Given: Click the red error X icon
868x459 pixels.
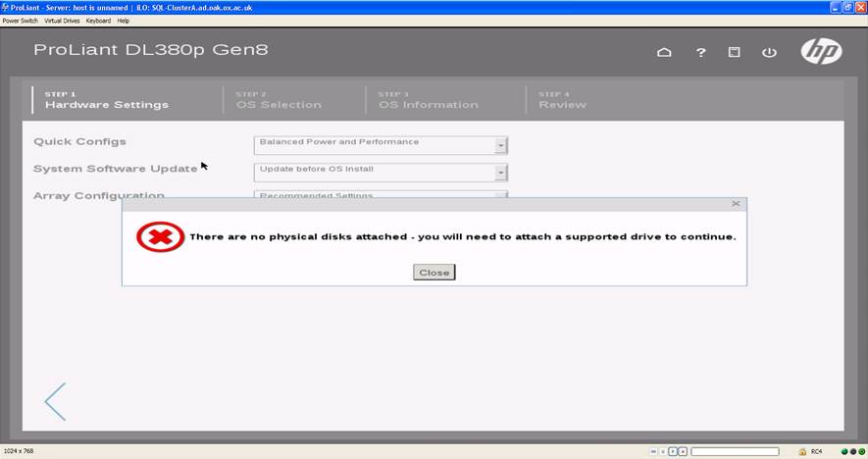Looking at the screenshot, I should [x=159, y=237].
